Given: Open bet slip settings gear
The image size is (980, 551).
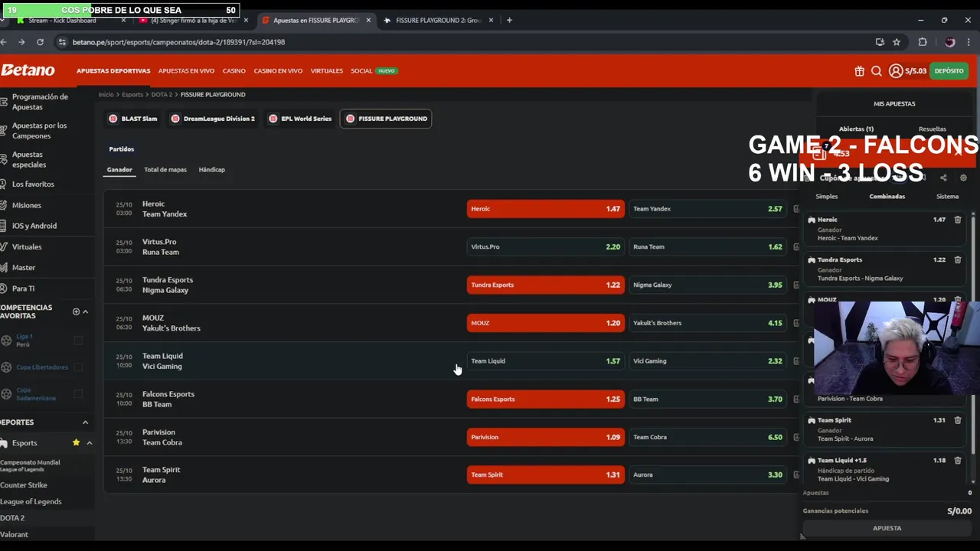Looking at the screenshot, I should coord(963,178).
